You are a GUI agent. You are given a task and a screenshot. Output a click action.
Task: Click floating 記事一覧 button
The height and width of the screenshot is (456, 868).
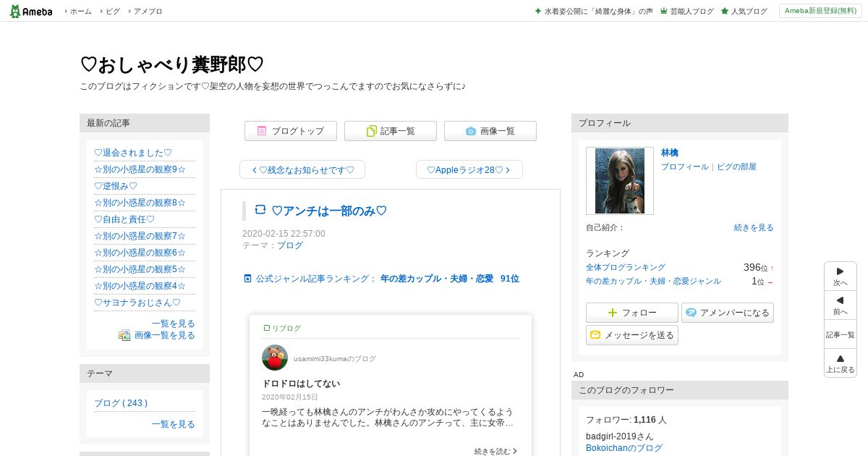(x=841, y=334)
